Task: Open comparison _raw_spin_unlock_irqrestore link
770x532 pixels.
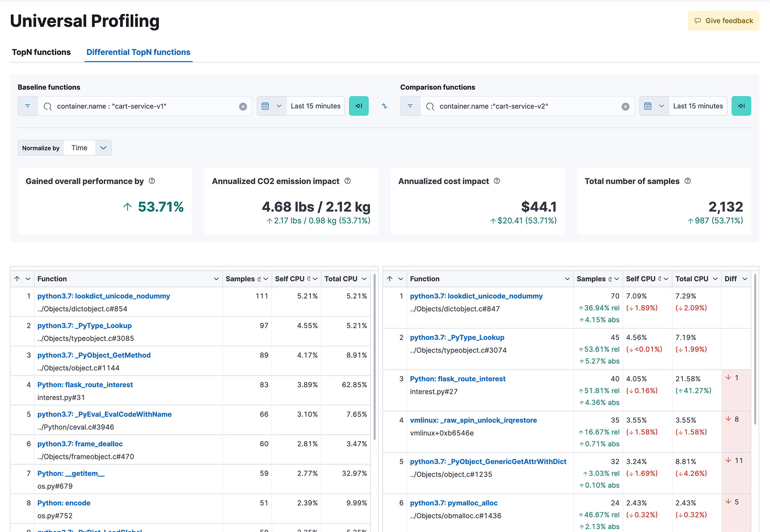Action: click(474, 420)
